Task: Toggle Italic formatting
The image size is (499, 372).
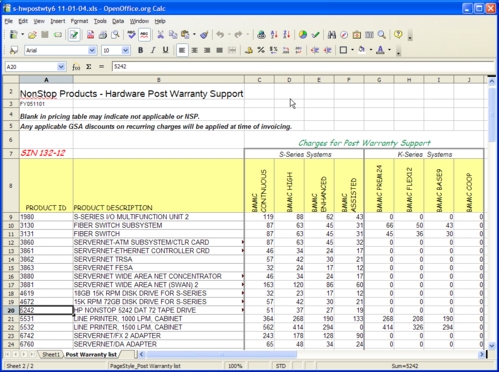Action: [x=153, y=50]
